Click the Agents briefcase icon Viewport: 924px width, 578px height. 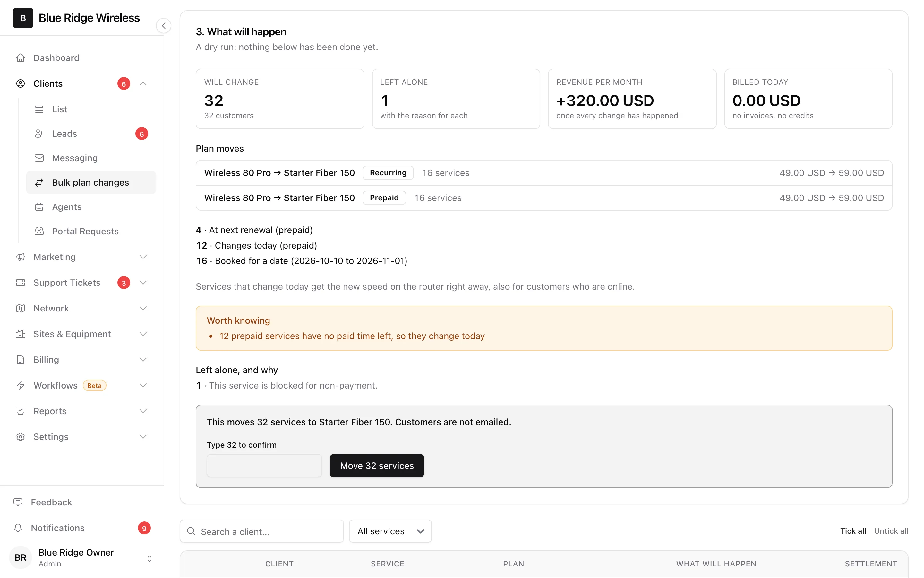(39, 207)
